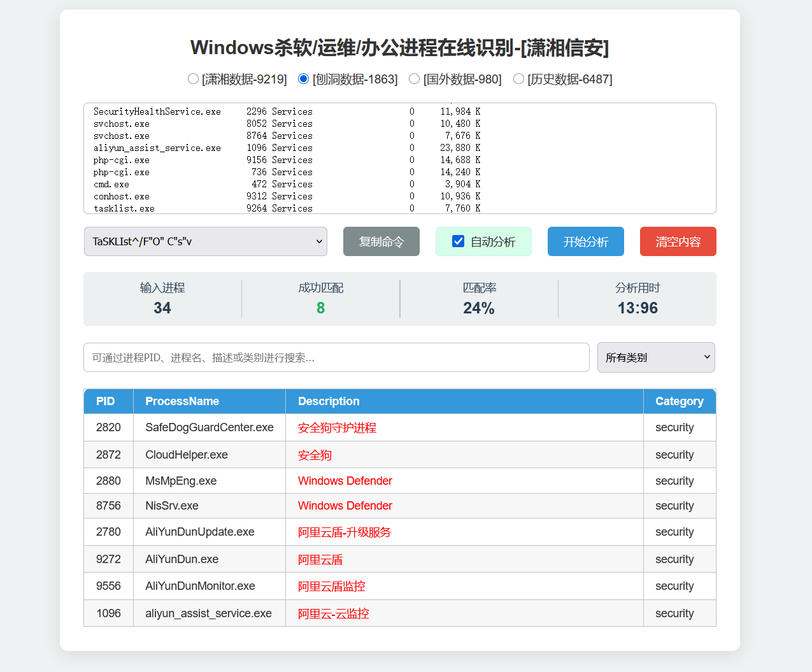Click the MsMpEng.exe process entry
The height and width of the screenshot is (672, 812).
pos(181,481)
